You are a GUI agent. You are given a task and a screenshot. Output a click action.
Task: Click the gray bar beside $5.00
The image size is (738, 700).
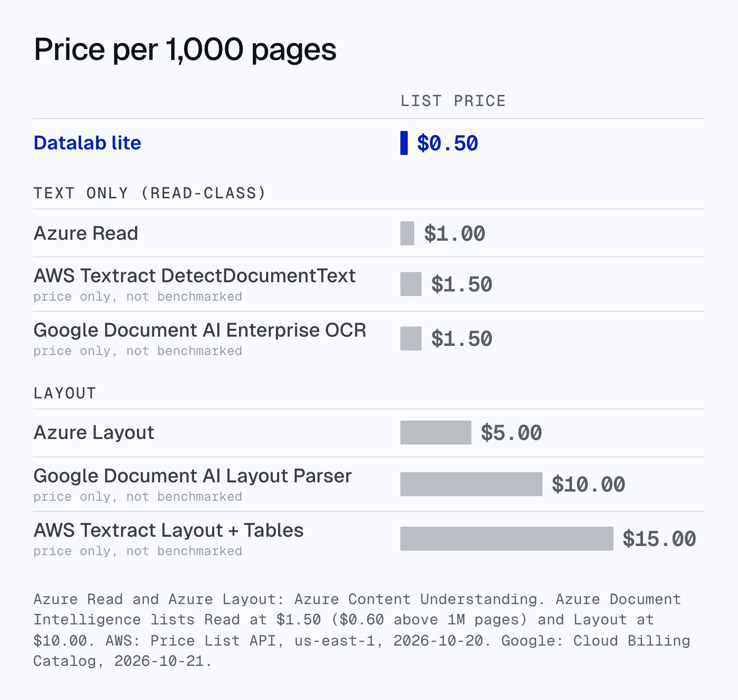point(436,433)
